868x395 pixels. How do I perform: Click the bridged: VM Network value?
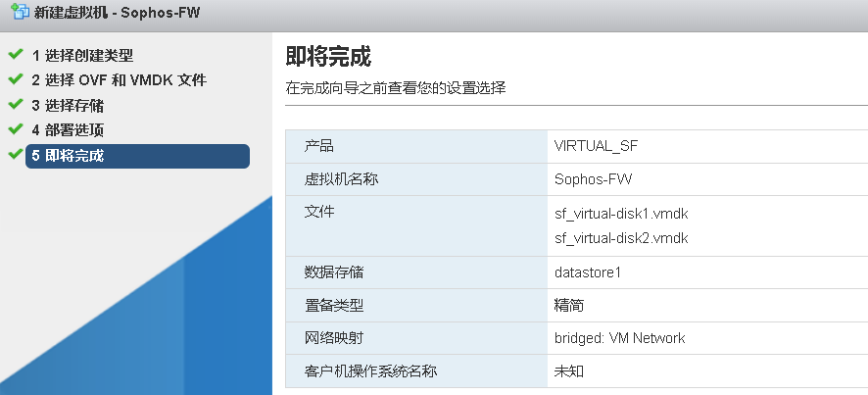pyautogui.click(x=619, y=338)
